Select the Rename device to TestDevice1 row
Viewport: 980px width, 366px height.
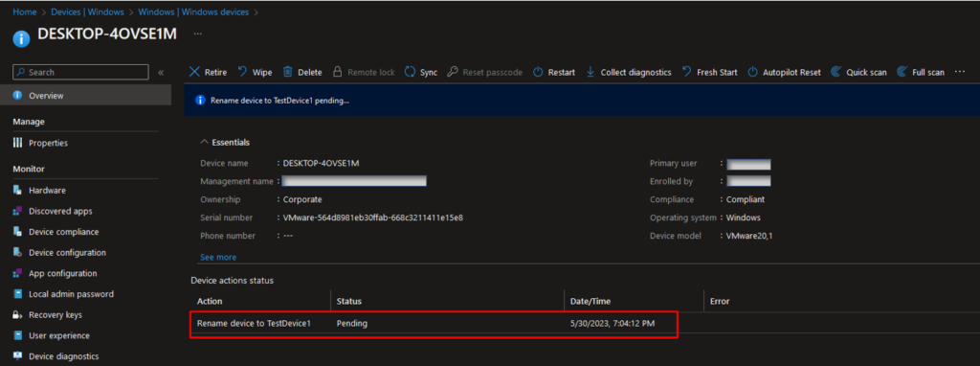pos(434,324)
